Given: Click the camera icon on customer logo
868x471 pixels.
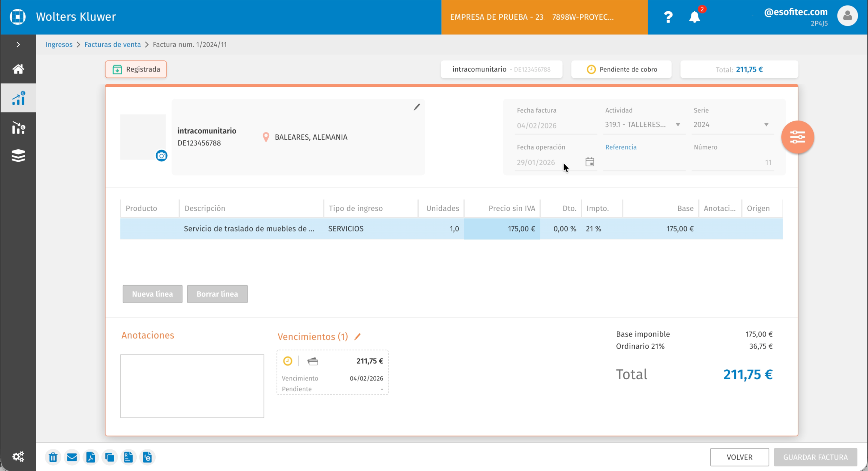Looking at the screenshot, I should pos(161,156).
